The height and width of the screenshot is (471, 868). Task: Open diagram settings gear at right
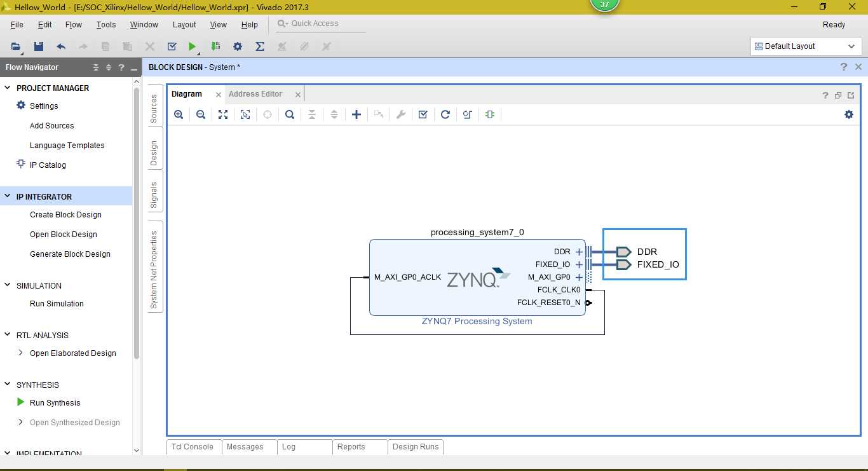[x=849, y=114]
